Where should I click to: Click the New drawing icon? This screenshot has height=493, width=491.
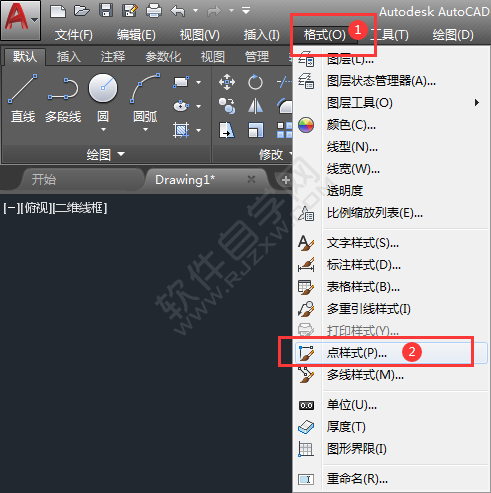tap(58, 11)
